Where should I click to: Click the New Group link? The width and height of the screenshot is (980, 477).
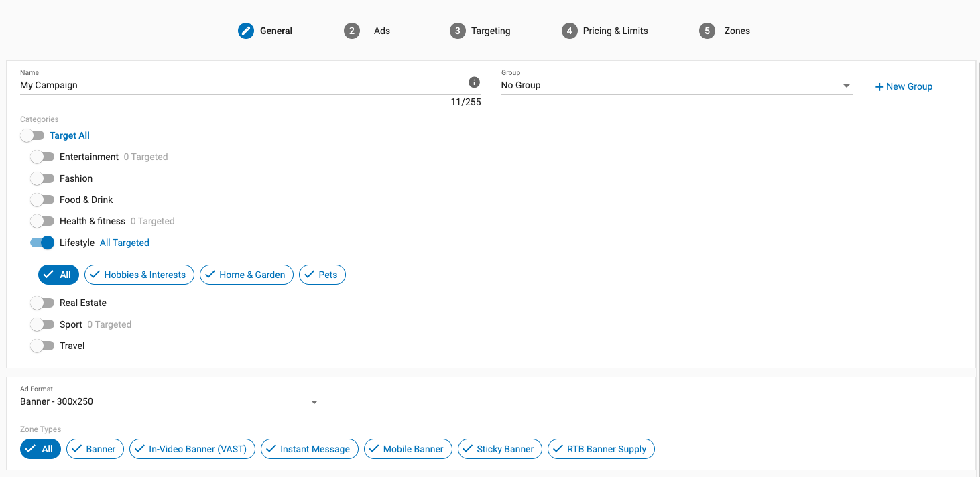904,86
